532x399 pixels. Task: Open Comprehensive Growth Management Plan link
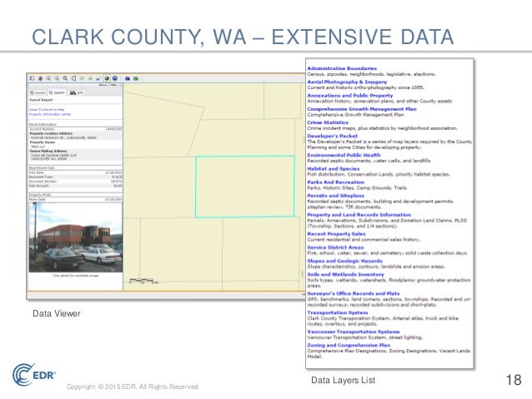coord(362,109)
